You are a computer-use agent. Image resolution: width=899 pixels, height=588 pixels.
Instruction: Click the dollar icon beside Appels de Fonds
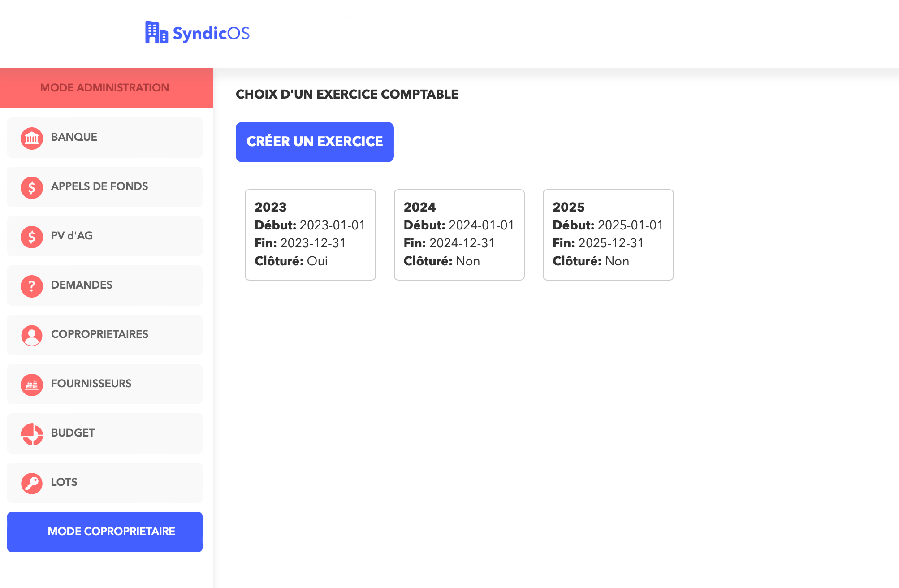(x=32, y=187)
